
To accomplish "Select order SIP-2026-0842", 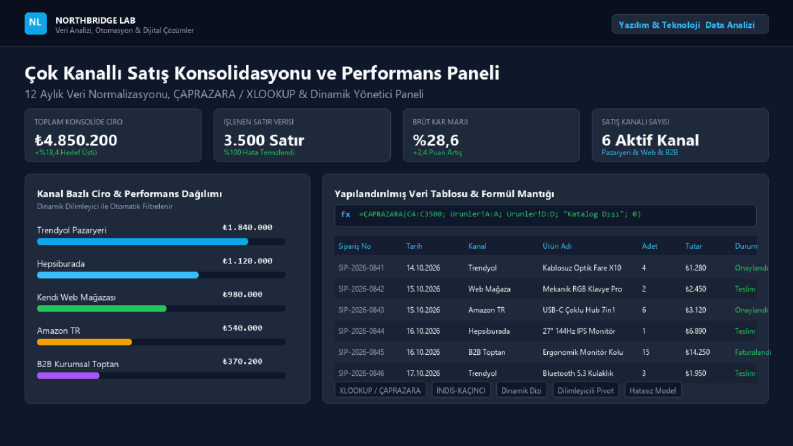I will tap(361, 289).
